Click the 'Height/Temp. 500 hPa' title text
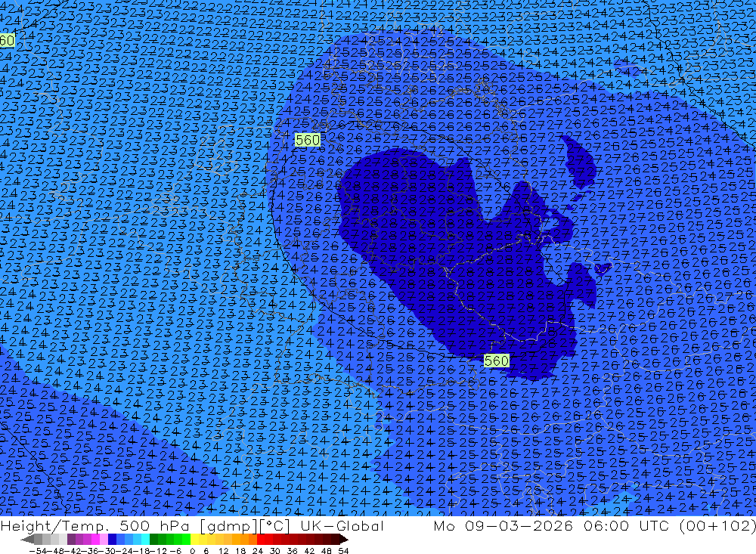756x554 pixels. pos(97,525)
